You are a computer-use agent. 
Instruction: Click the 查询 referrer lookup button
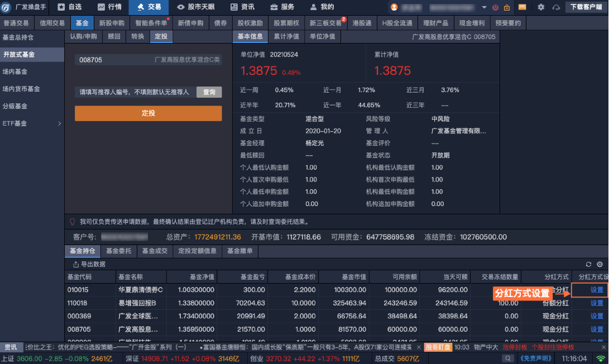coord(209,92)
